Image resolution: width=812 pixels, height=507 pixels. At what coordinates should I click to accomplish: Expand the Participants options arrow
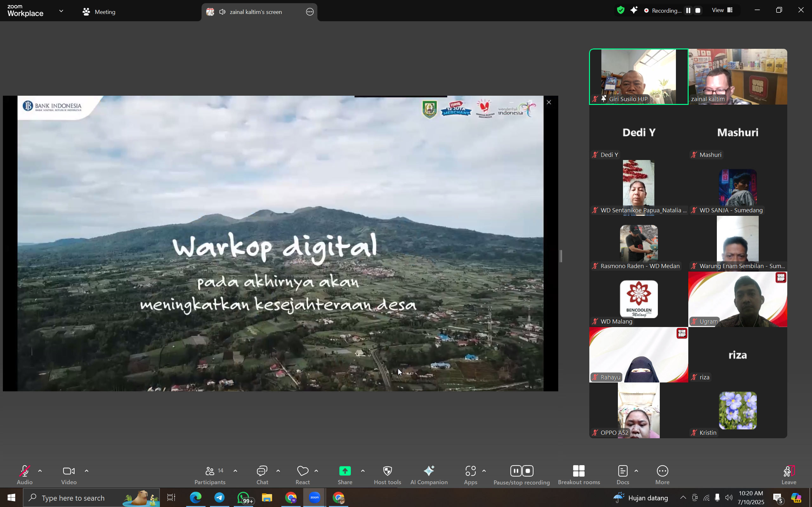tap(235, 471)
